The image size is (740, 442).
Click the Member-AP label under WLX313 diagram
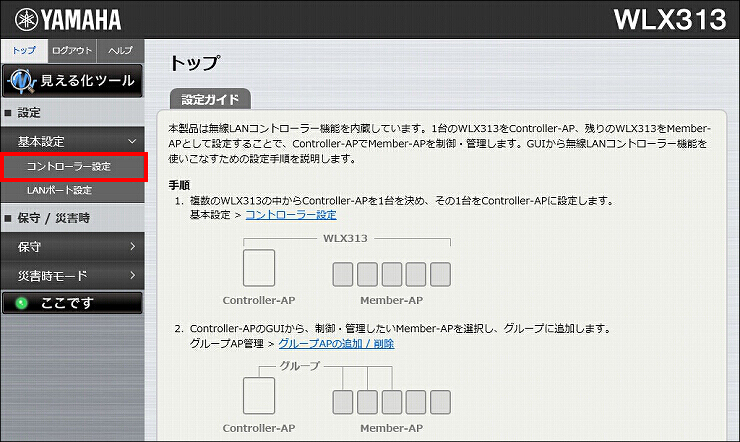tap(391, 300)
